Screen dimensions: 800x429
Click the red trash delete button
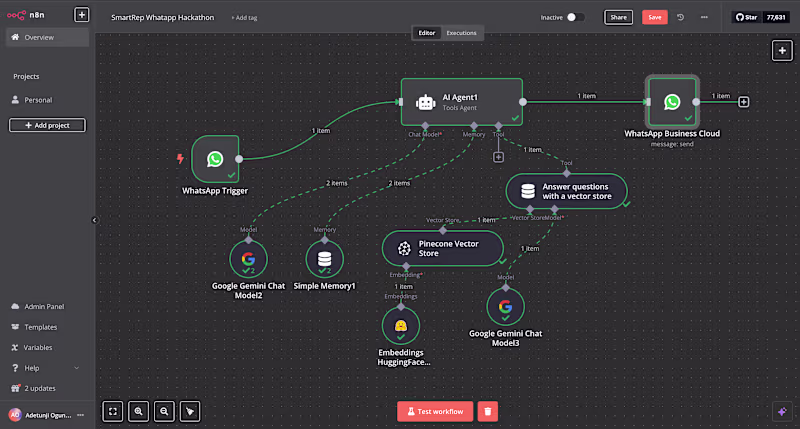tap(488, 411)
